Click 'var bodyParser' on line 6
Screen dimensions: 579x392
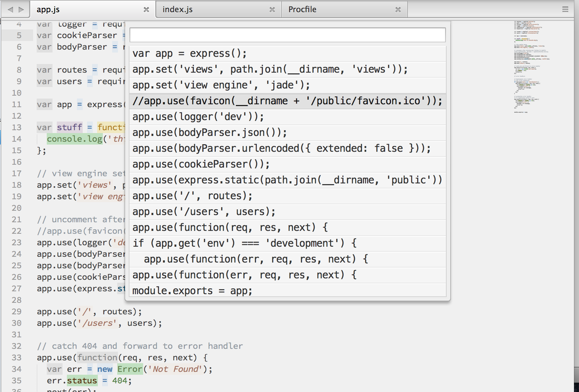pyautogui.click(x=72, y=47)
